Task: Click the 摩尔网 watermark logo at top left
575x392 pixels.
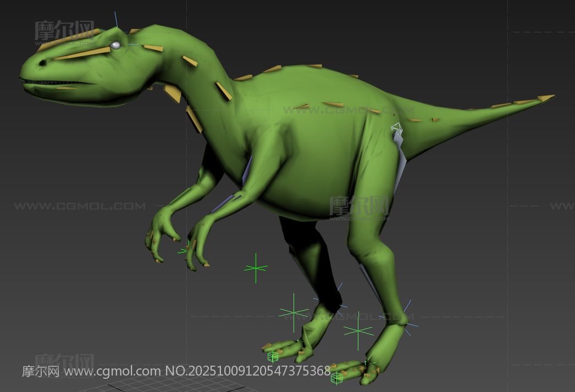Action: (x=64, y=31)
